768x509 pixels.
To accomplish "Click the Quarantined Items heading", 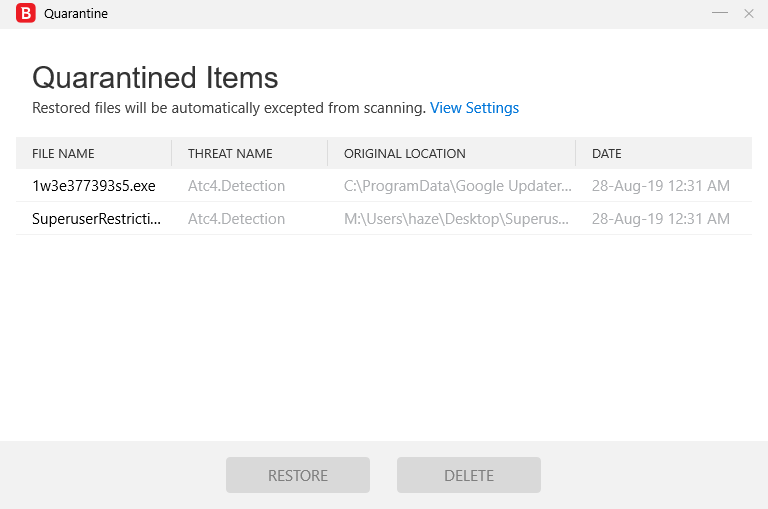I will coord(155,78).
